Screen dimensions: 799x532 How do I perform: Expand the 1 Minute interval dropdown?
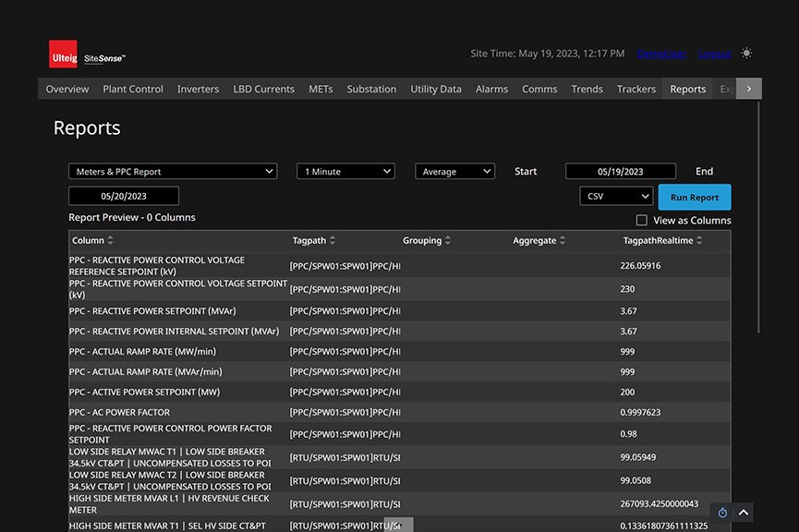point(345,172)
